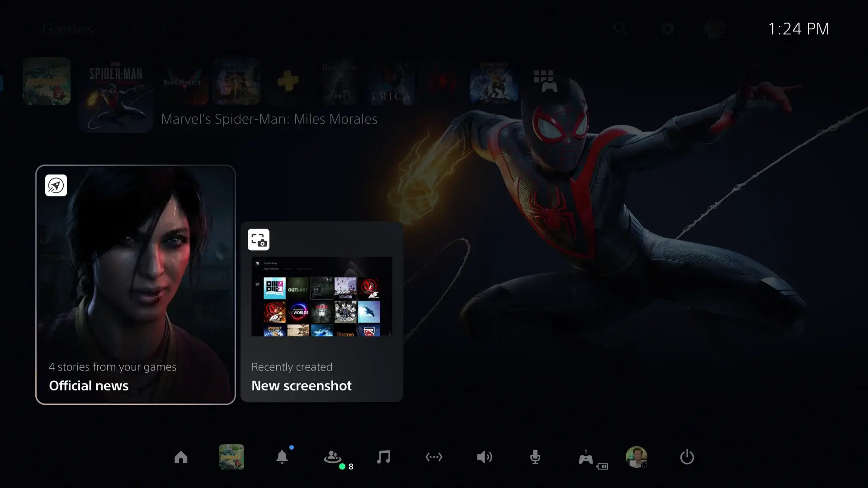Select the PlayStation Plus tile
The width and height of the screenshot is (868, 488).
(288, 82)
